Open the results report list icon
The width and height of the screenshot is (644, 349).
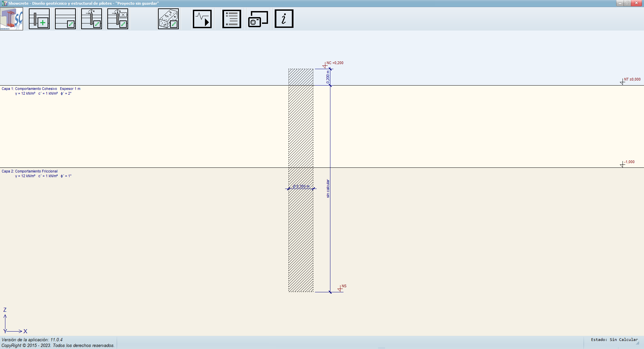(x=232, y=19)
